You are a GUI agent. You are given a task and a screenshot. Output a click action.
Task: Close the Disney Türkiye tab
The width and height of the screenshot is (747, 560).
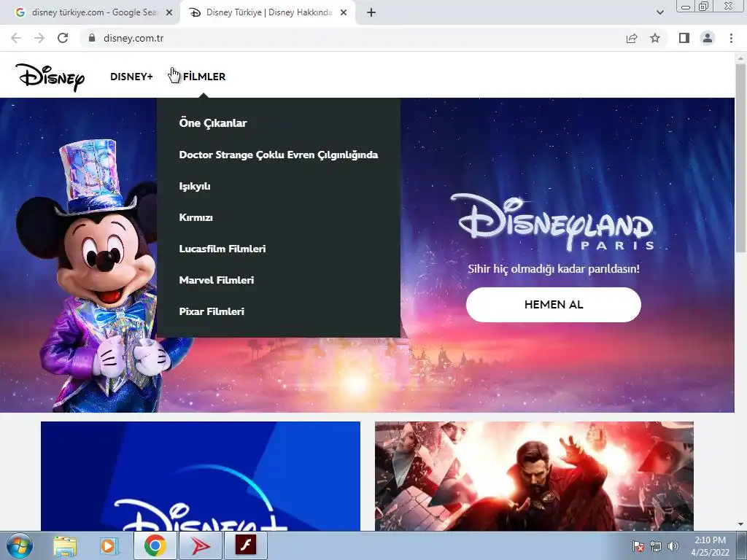click(x=344, y=13)
